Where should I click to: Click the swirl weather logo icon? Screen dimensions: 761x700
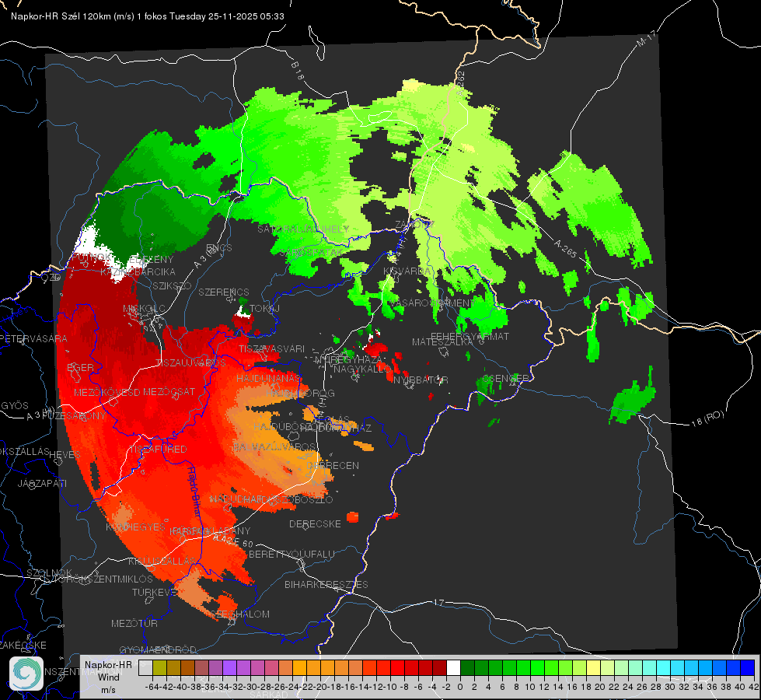26,674
